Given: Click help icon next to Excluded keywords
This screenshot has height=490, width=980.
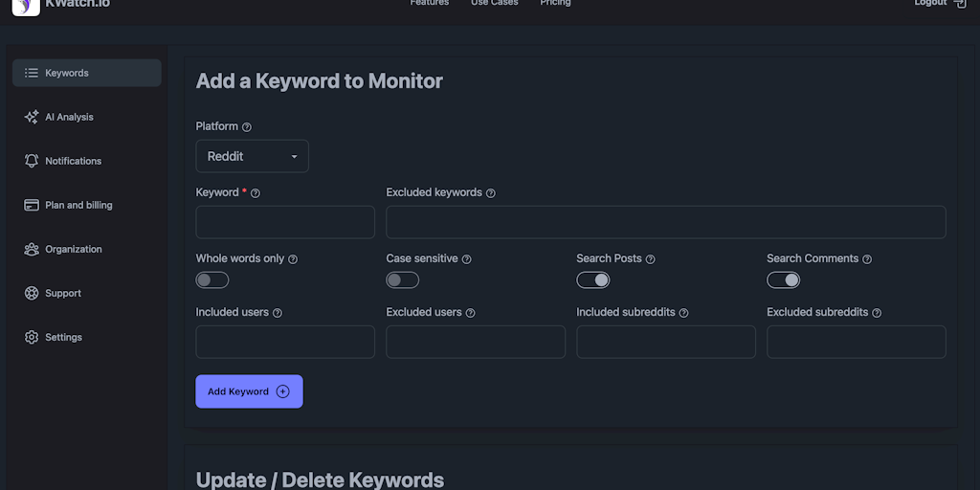Looking at the screenshot, I should tap(491, 193).
